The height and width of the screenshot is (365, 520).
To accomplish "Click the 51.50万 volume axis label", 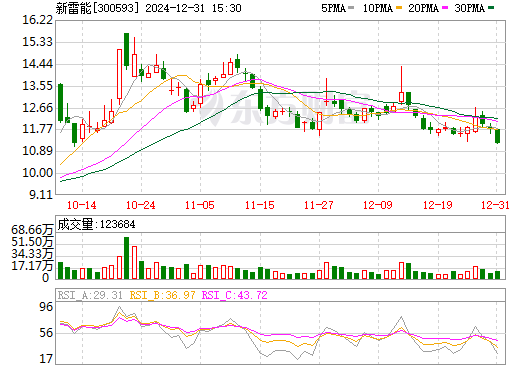I will click(x=32, y=242).
